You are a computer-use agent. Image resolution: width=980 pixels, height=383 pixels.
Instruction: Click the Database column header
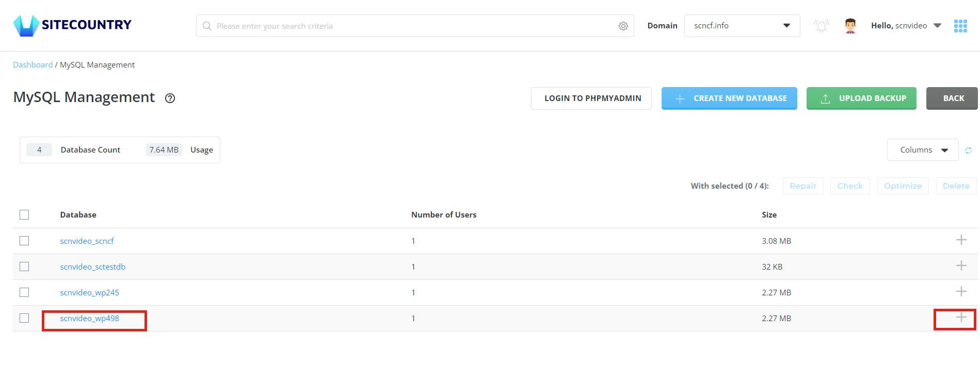[x=78, y=214]
